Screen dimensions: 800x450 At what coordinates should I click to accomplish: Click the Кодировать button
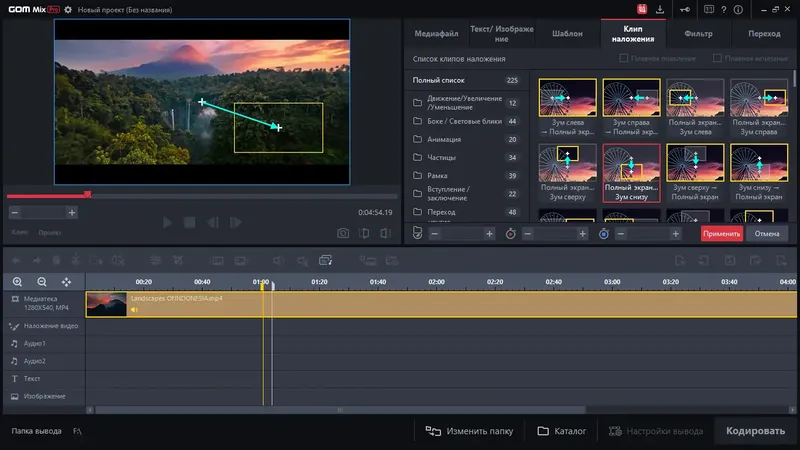point(755,431)
